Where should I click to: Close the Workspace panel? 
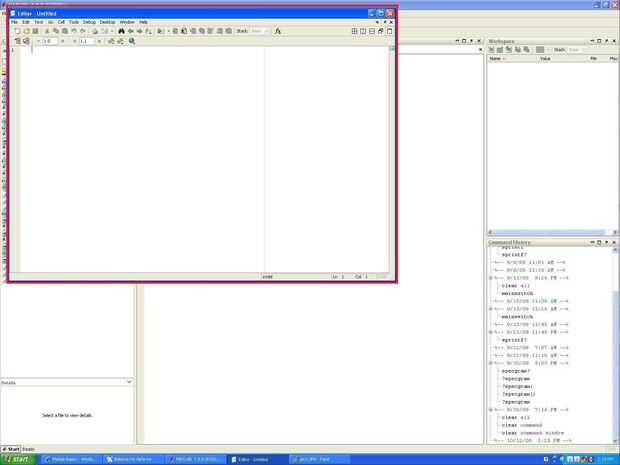point(614,41)
